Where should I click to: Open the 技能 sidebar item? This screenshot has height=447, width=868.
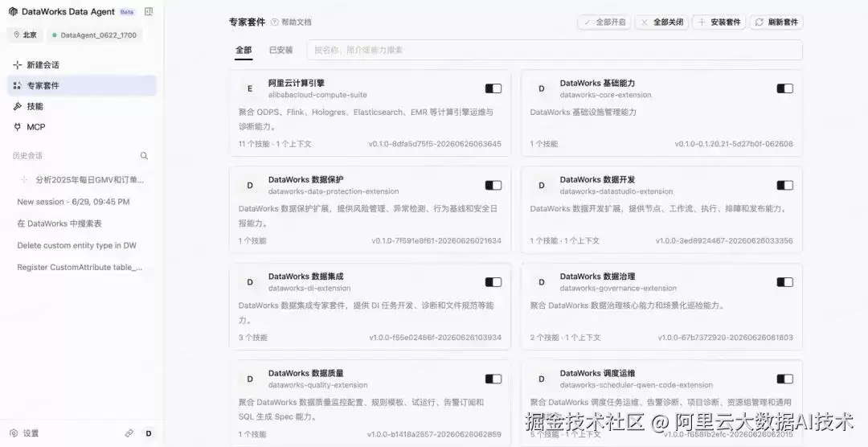82,106
